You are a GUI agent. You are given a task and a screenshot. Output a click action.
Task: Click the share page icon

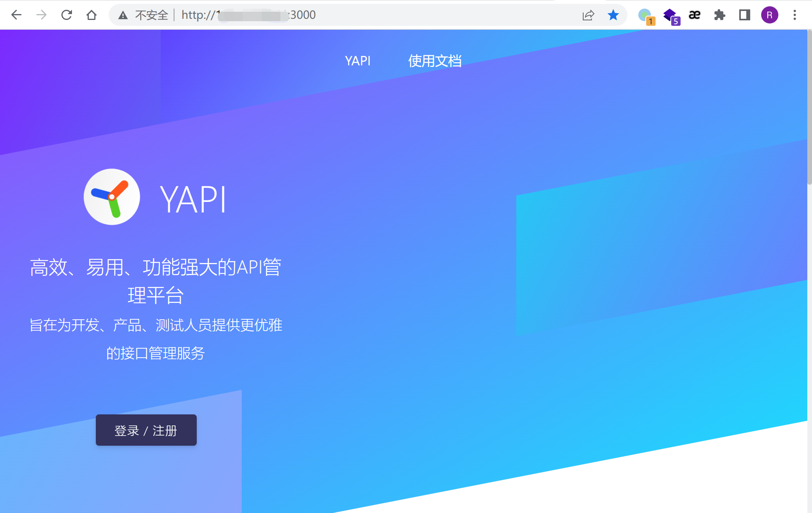pyautogui.click(x=588, y=15)
